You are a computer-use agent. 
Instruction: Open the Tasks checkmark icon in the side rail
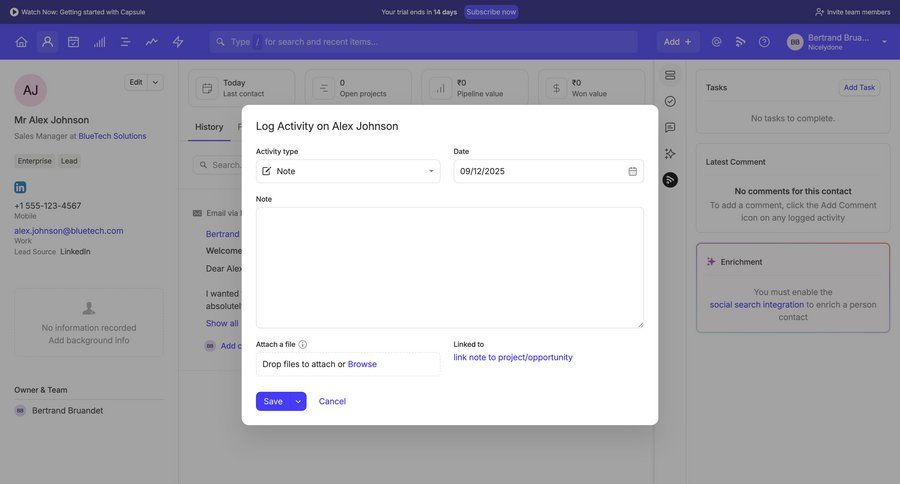click(670, 101)
